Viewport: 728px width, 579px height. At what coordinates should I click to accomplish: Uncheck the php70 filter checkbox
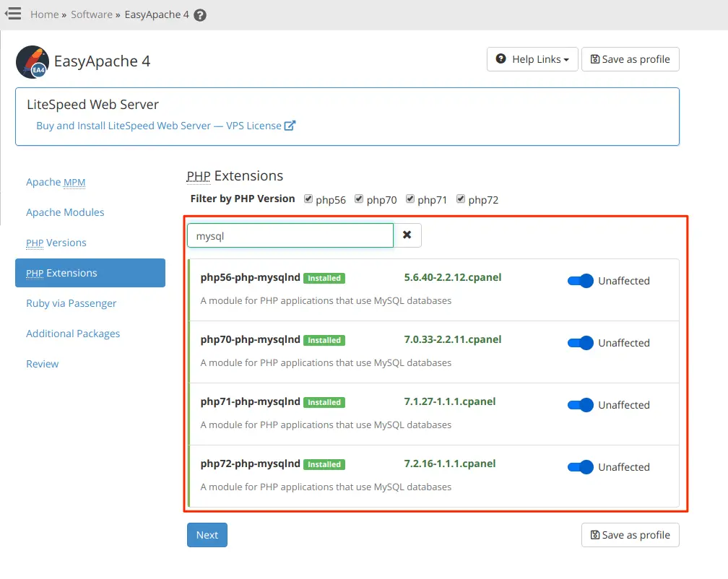pyautogui.click(x=359, y=199)
